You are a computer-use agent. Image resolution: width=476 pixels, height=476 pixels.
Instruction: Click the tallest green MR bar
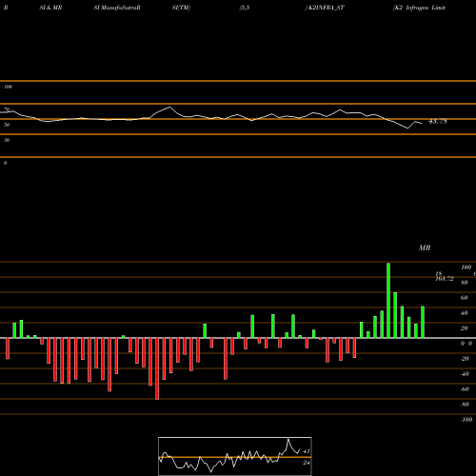[388, 300]
